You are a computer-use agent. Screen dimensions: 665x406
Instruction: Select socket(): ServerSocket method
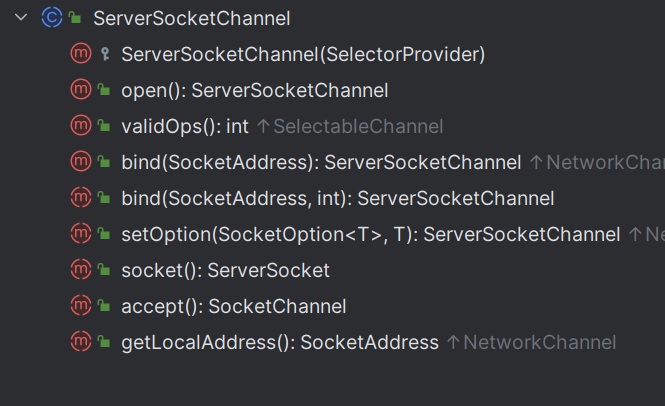(x=225, y=271)
